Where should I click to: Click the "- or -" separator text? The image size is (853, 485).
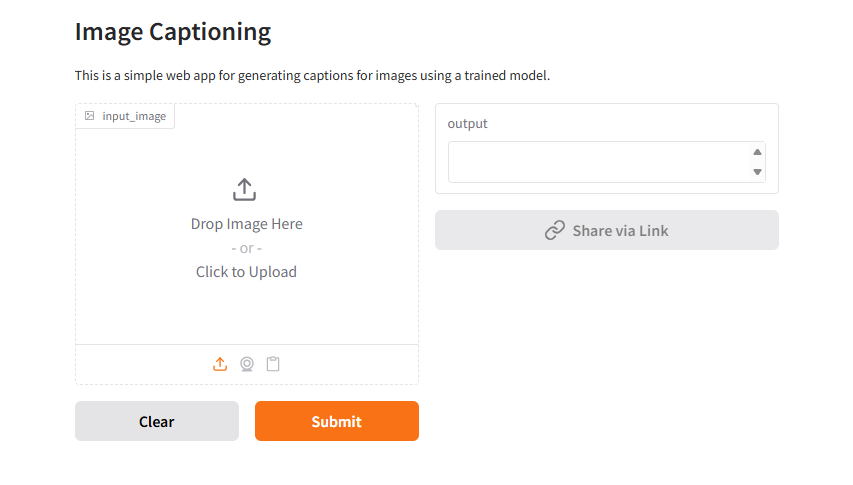pos(246,248)
